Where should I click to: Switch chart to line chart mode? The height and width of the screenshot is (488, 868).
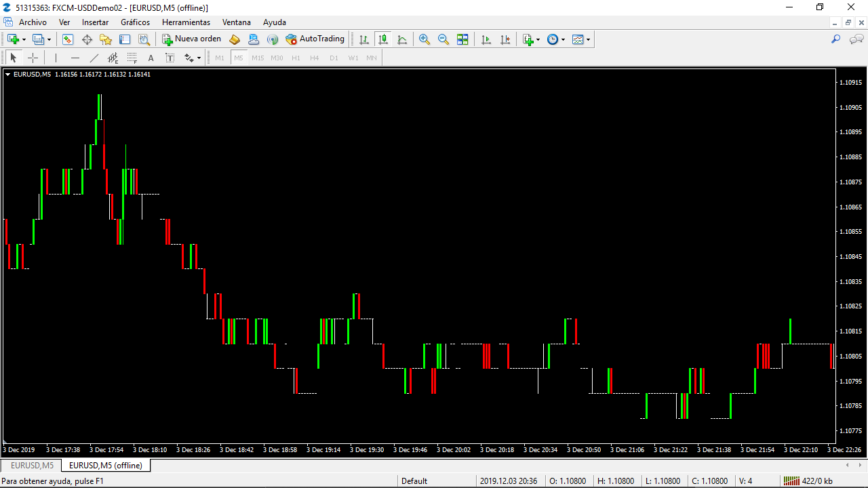coord(402,39)
